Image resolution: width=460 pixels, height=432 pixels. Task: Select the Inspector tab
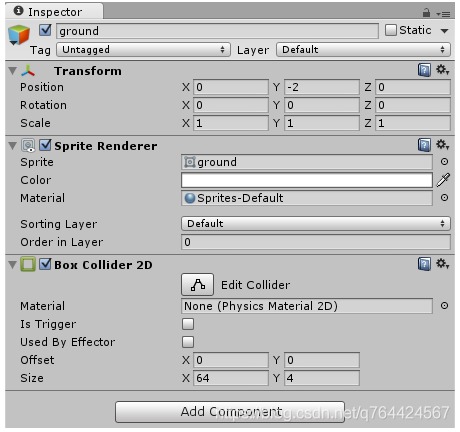coord(54,12)
